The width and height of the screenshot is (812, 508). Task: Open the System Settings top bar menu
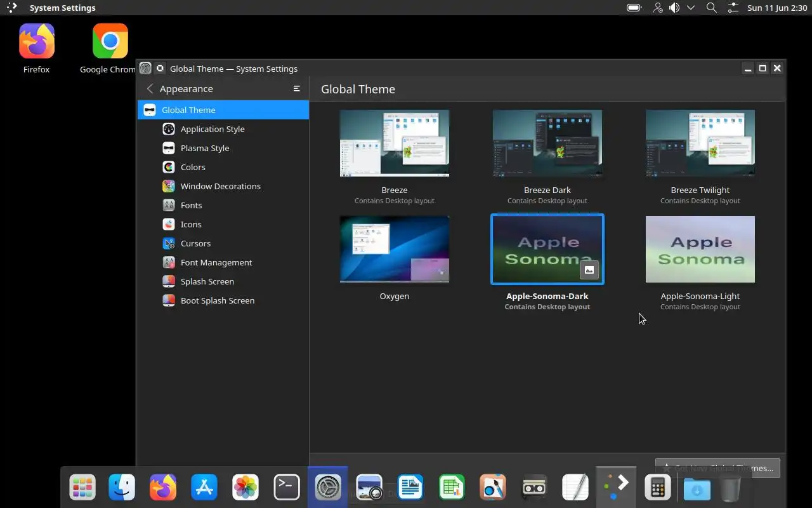coord(62,8)
